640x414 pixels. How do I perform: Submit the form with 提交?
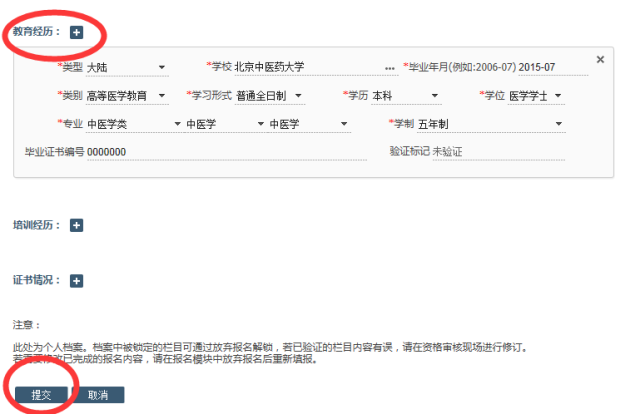click(x=41, y=395)
